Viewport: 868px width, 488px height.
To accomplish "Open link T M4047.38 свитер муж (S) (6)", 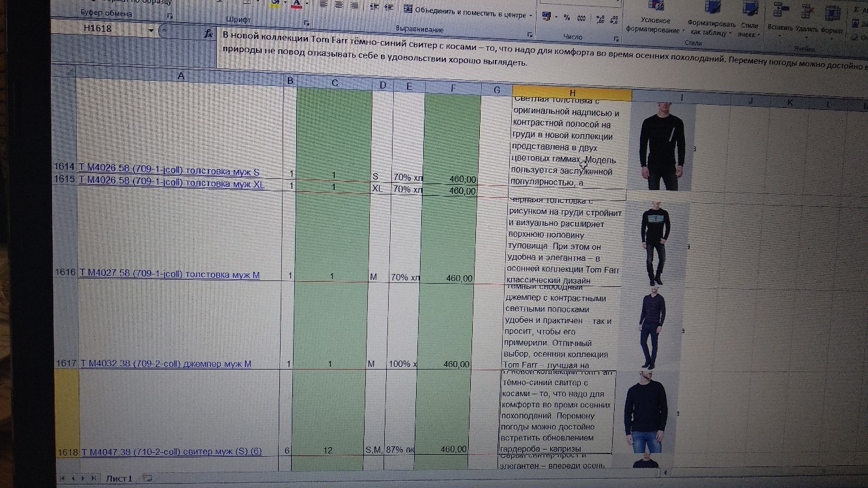I will pos(171,452).
